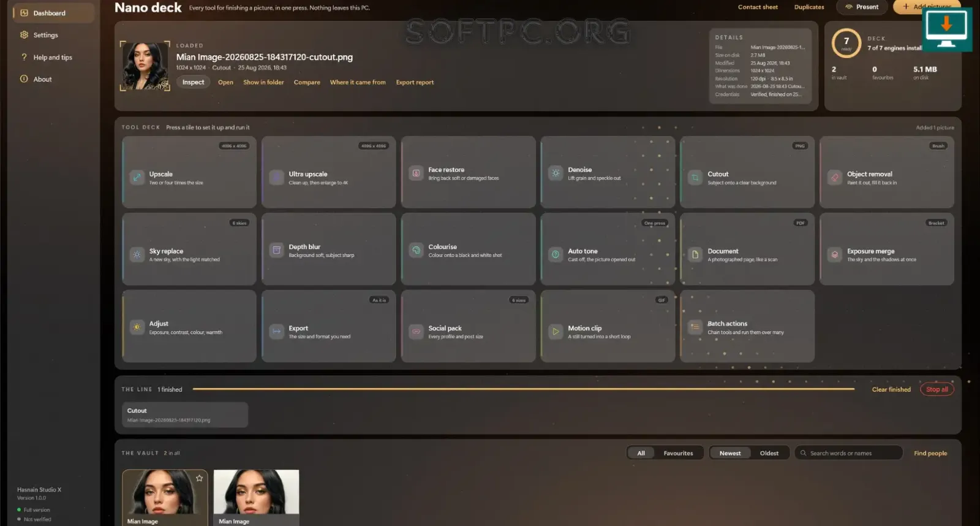Click the Search words or names field

(x=848, y=453)
